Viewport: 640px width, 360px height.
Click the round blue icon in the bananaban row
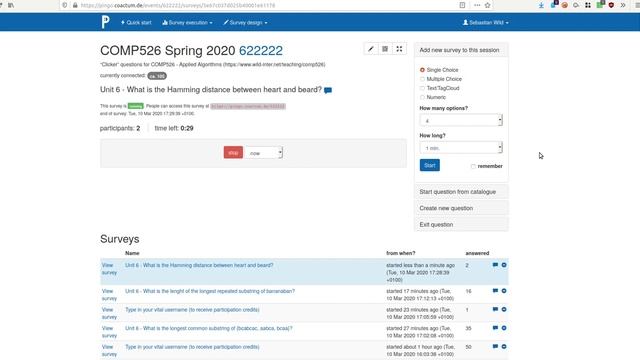tap(504, 291)
